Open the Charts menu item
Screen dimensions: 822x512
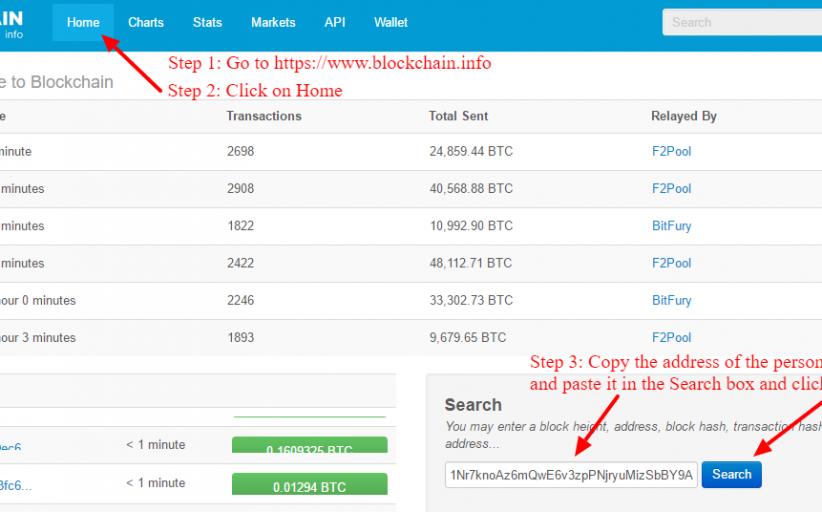(146, 22)
